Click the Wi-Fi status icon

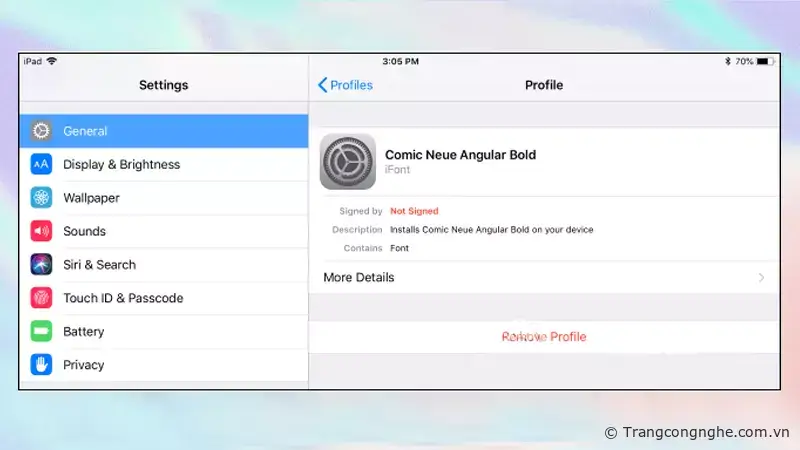(x=51, y=61)
